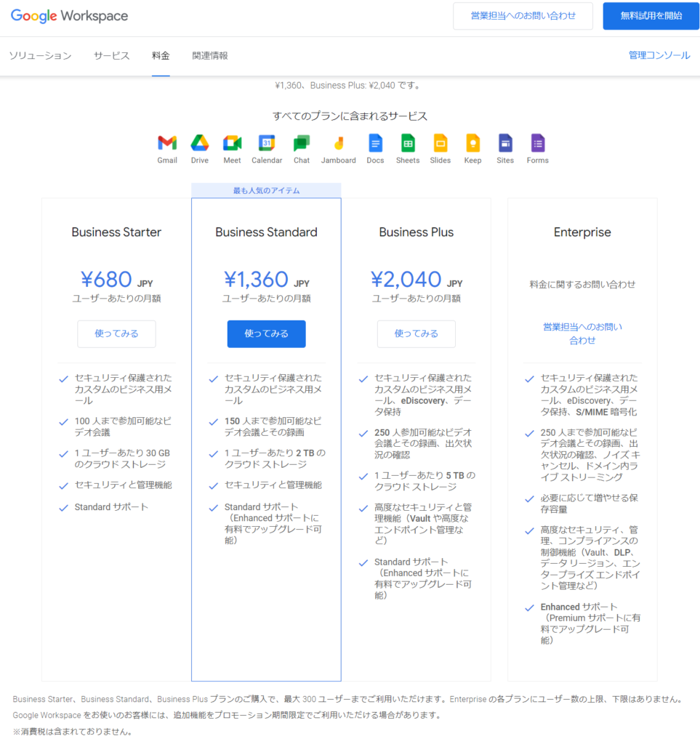Click the Enterprise plan title
This screenshot has width=700, height=744.
[582, 232]
